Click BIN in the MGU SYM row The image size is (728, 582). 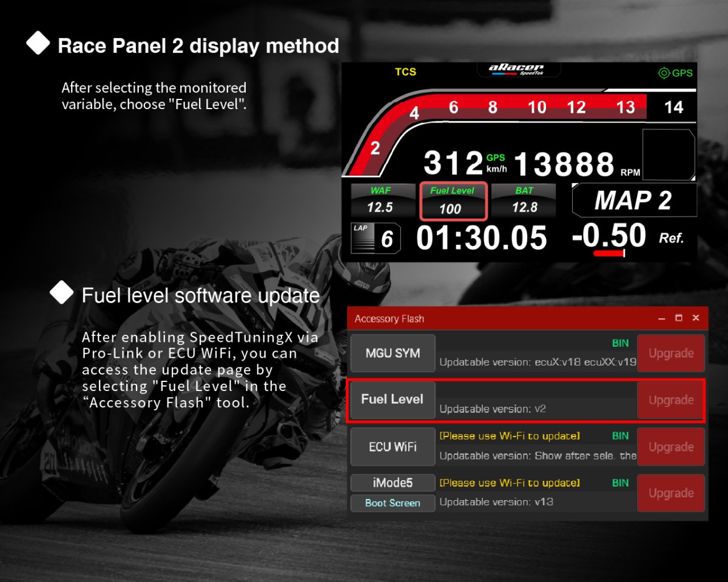620,343
